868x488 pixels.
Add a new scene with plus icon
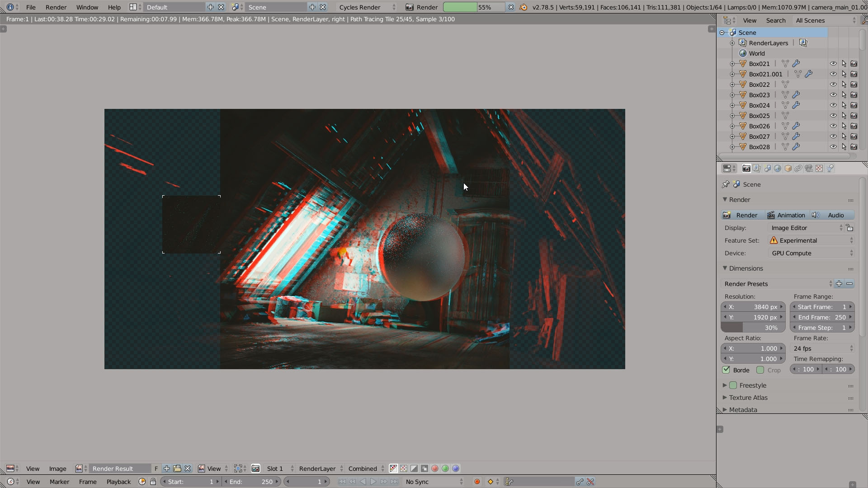[x=312, y=7]
